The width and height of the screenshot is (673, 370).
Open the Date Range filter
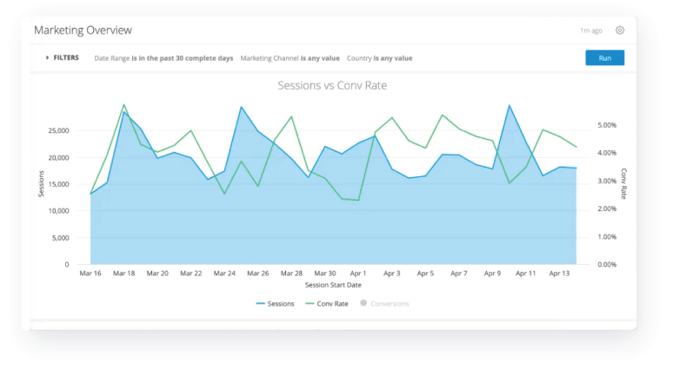[x=164, y=58]
